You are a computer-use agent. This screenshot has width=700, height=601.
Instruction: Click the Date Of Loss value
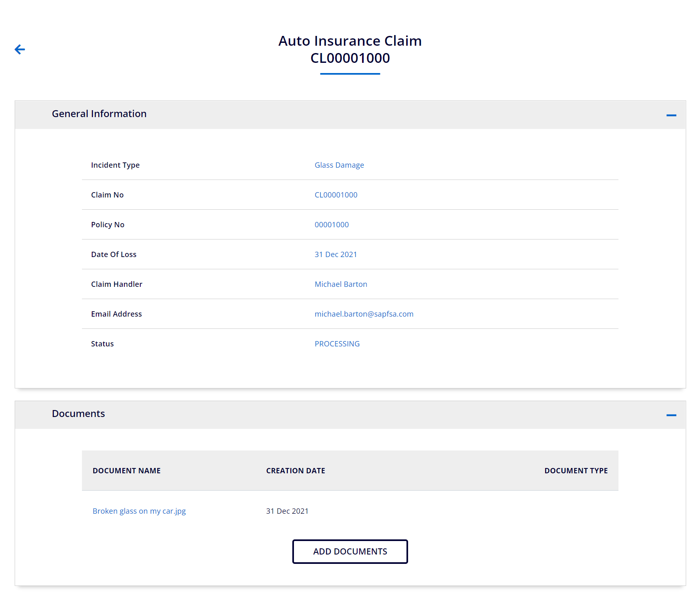336,255
